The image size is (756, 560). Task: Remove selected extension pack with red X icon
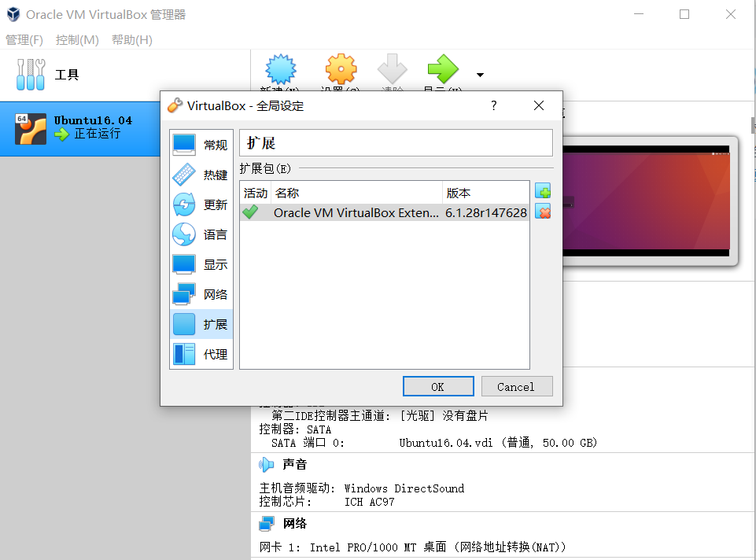coord(543,212)
